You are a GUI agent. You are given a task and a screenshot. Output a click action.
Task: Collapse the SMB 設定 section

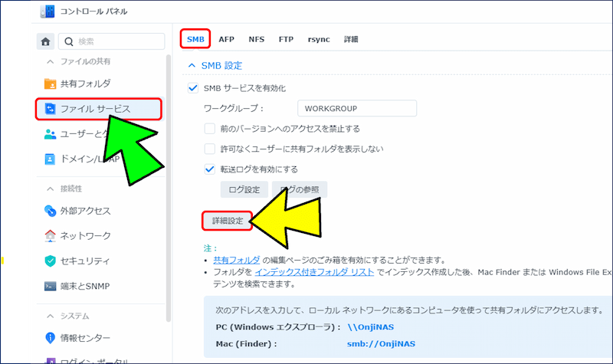pos(192,65)
